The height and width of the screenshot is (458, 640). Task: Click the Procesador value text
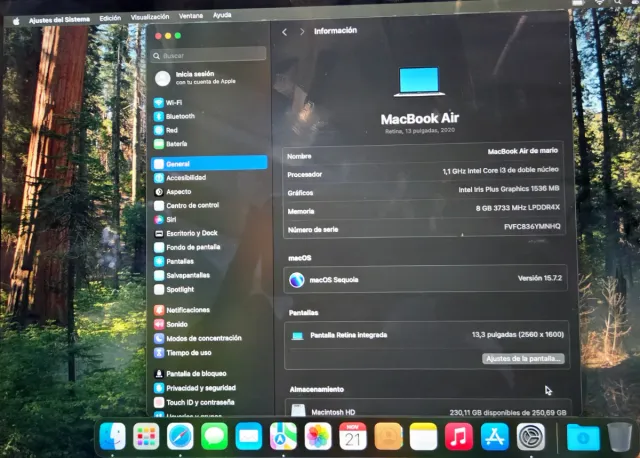[500, 170]
